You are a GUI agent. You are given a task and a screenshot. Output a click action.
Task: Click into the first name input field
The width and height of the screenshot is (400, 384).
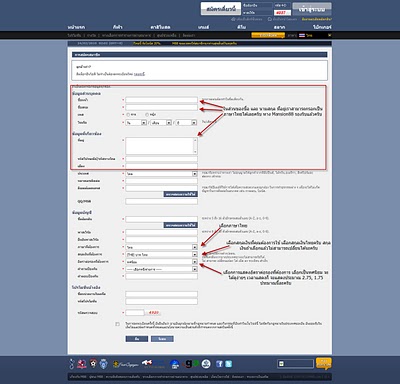(161, 100)
